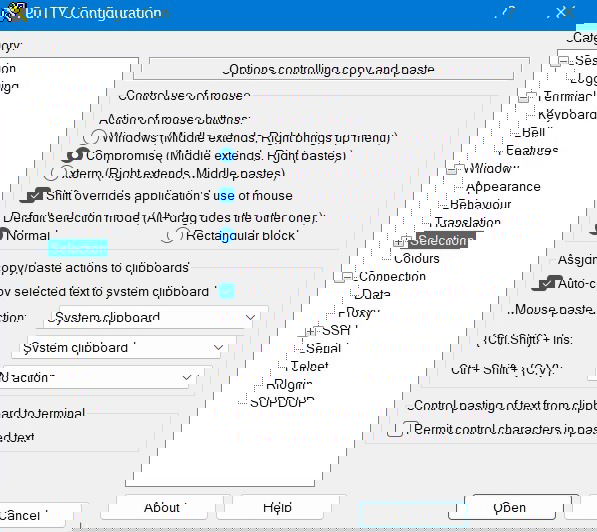Expand the Selection tree node
This screenshot has width=597, height=532.
pos(402,241)
